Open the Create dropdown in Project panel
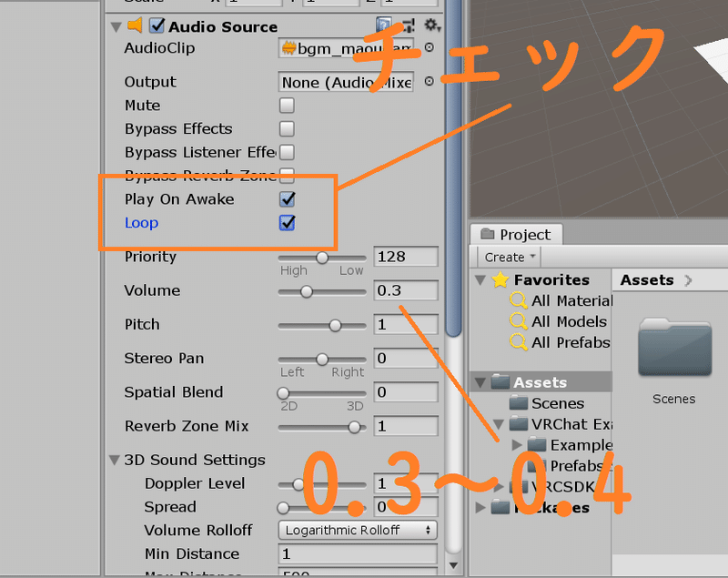 point(506,257)
